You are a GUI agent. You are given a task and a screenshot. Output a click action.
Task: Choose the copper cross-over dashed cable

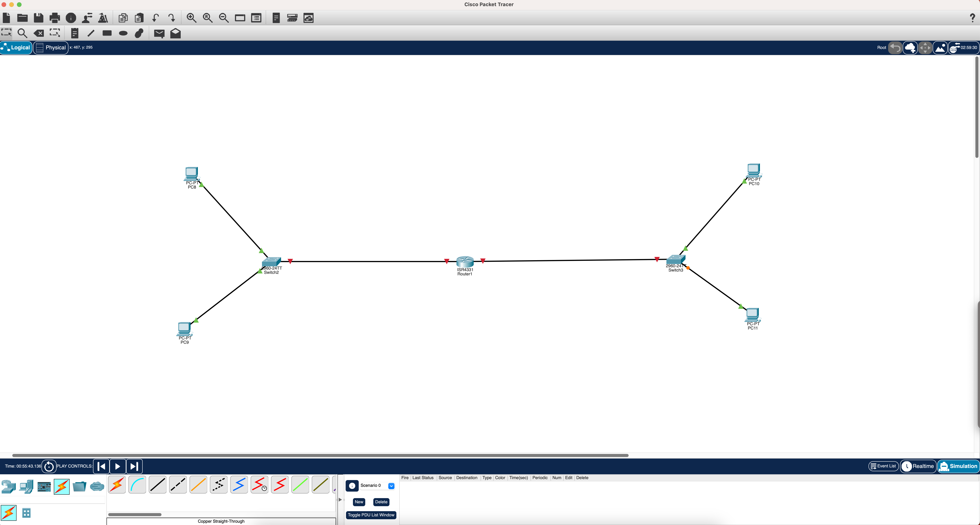pos(178,485)
